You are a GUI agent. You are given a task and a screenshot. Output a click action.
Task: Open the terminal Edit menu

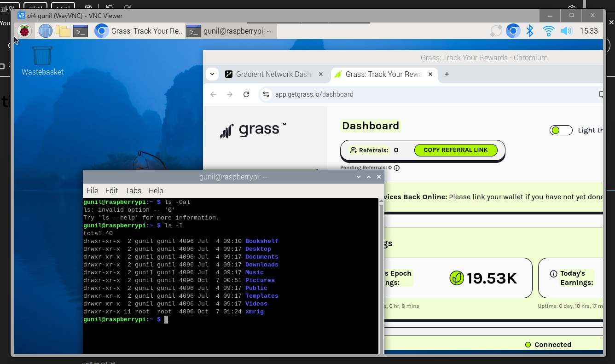(x=111, y=191)
